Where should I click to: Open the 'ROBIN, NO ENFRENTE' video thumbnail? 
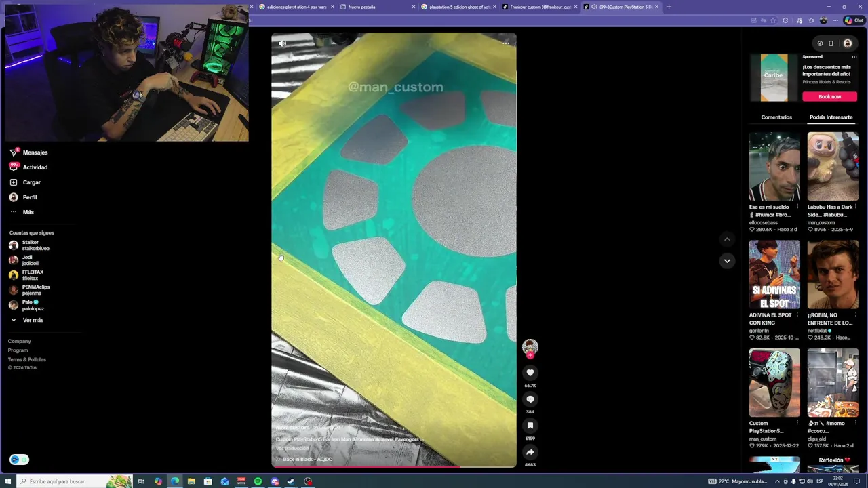pos(833,274)
